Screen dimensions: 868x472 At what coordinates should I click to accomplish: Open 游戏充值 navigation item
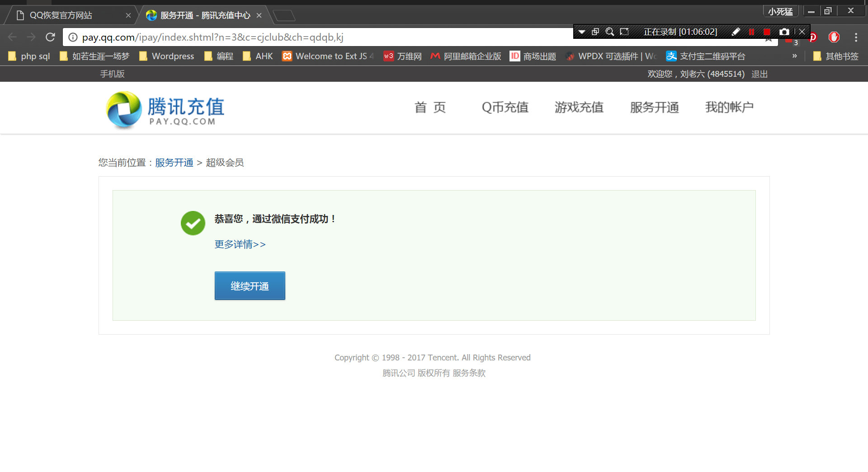click(579, 107)
